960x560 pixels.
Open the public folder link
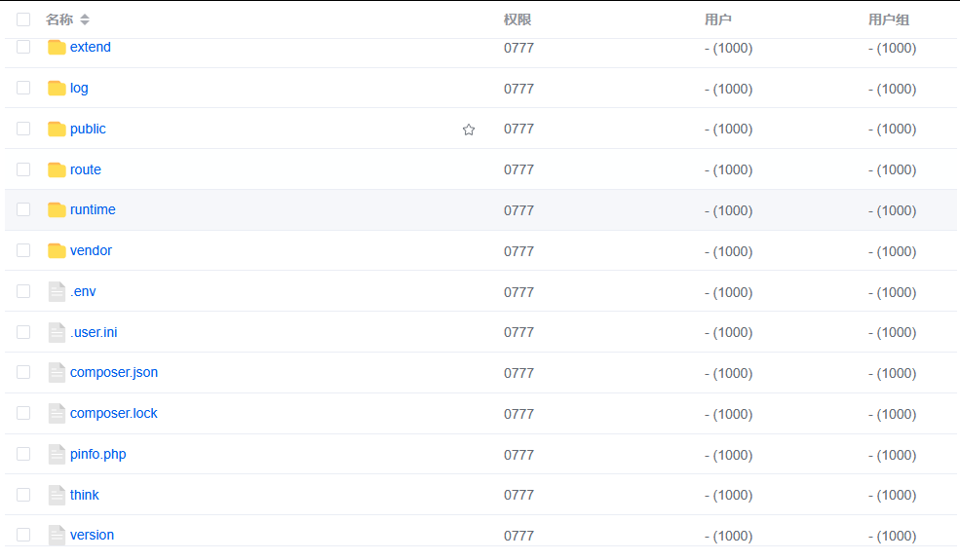point(88,130)
